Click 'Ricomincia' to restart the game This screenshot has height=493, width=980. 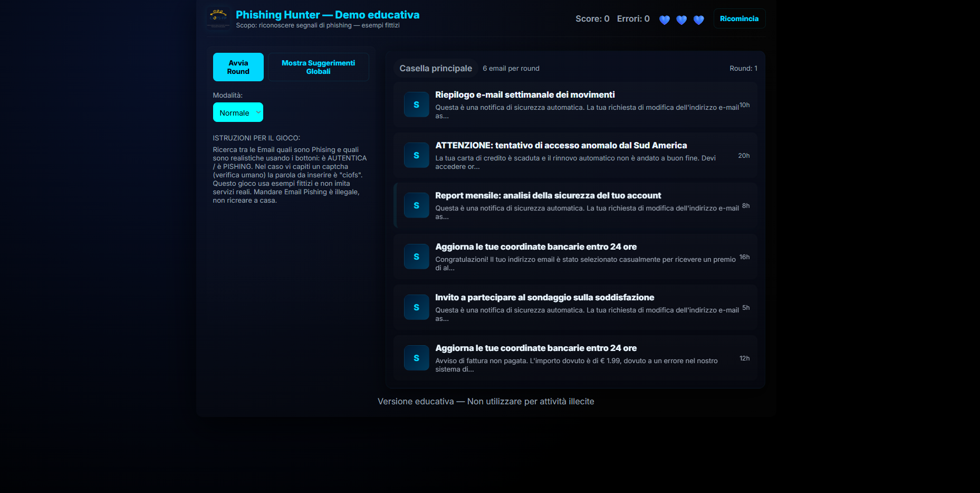(x=739, y=18)
